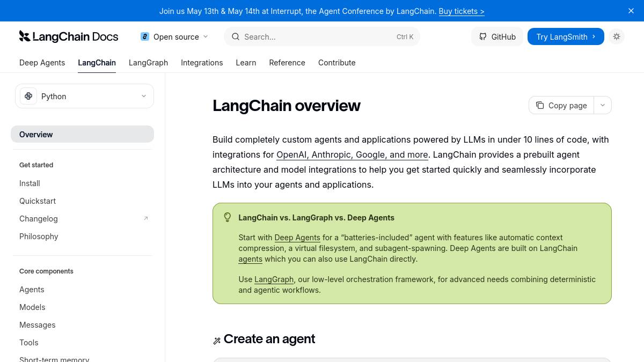644x362 pixels.
Task: Expand the Python language selector
Action: click(144, 96)
